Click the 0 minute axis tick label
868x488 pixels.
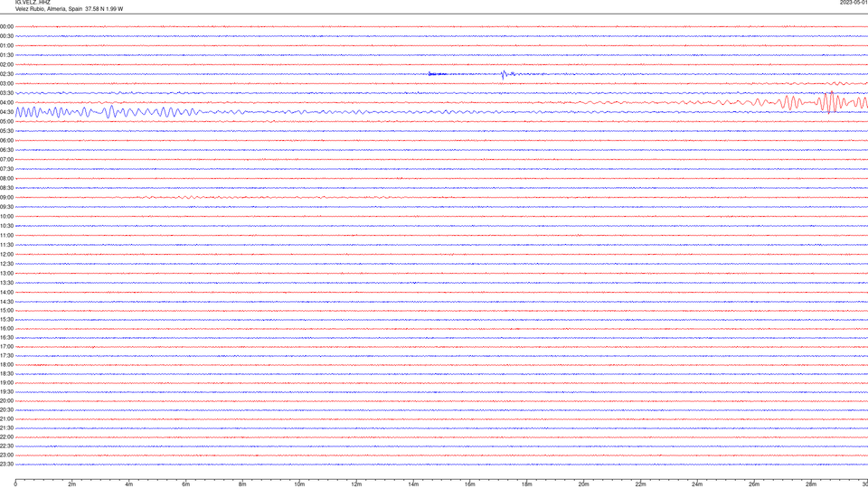pyautogui.click(x=15, y=484)
